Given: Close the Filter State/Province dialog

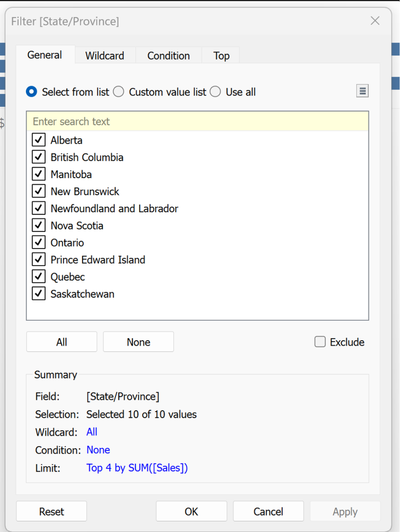Looking at the screenshot, I should point(375,21).
